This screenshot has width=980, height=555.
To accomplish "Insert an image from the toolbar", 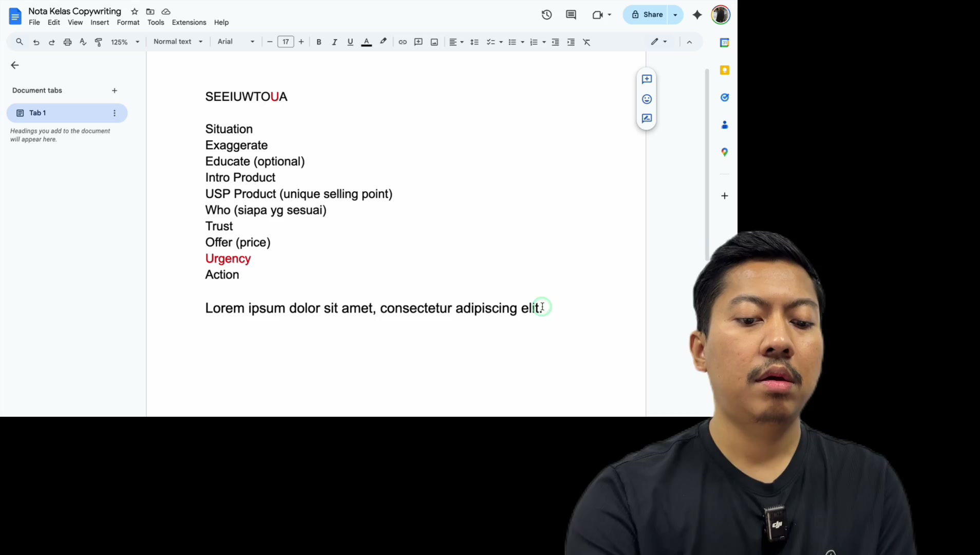I will pos(434,42).
